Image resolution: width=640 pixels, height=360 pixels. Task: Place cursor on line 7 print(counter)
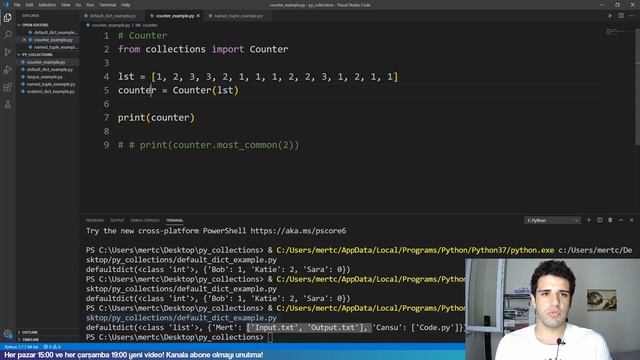156,118
